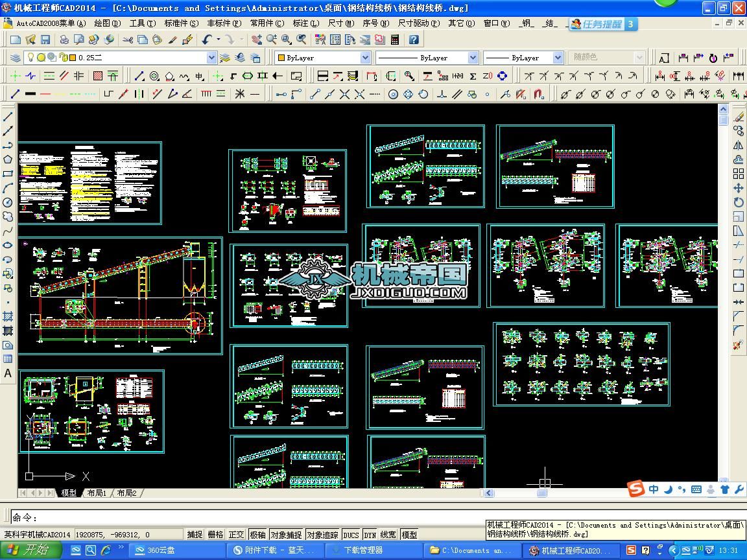The height and width of the screenshot is (560, 747).
Task: Toggle 栅格 grid display
Action: [x=215, y=534]
